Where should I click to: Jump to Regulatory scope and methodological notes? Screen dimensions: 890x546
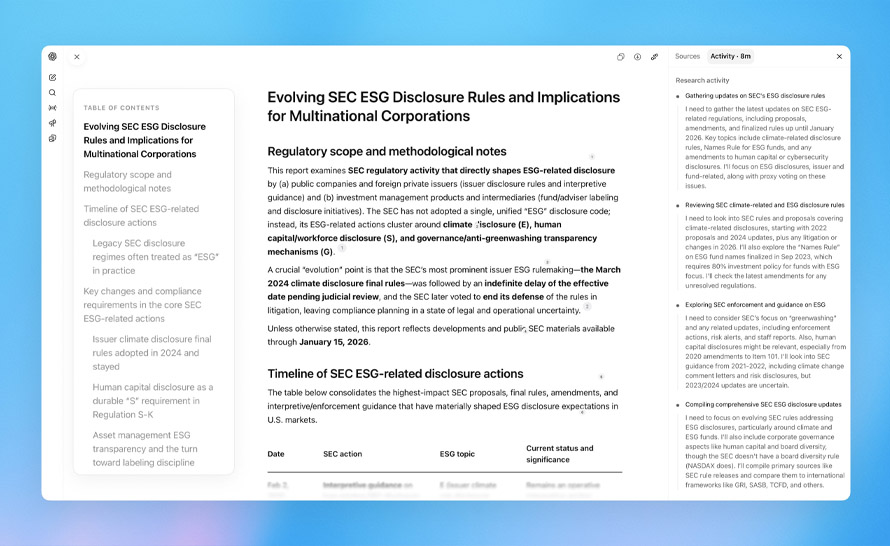tap(127, 181)
